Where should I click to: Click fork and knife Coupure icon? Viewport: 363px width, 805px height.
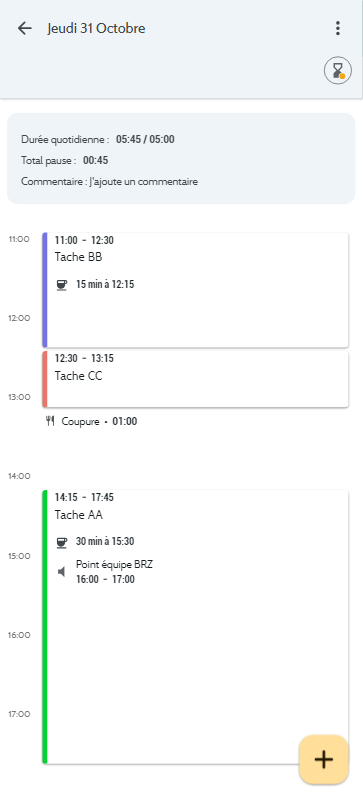click(x=50, y=421)
